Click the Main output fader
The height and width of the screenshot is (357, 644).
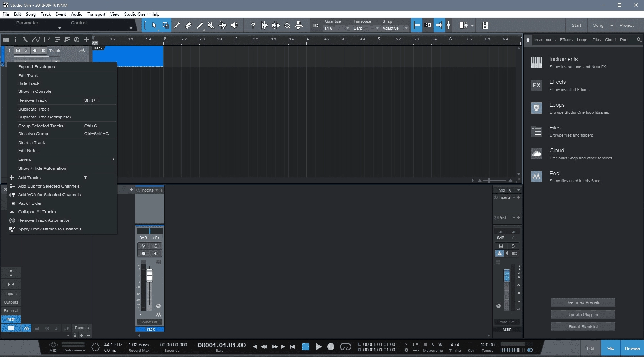507,275
